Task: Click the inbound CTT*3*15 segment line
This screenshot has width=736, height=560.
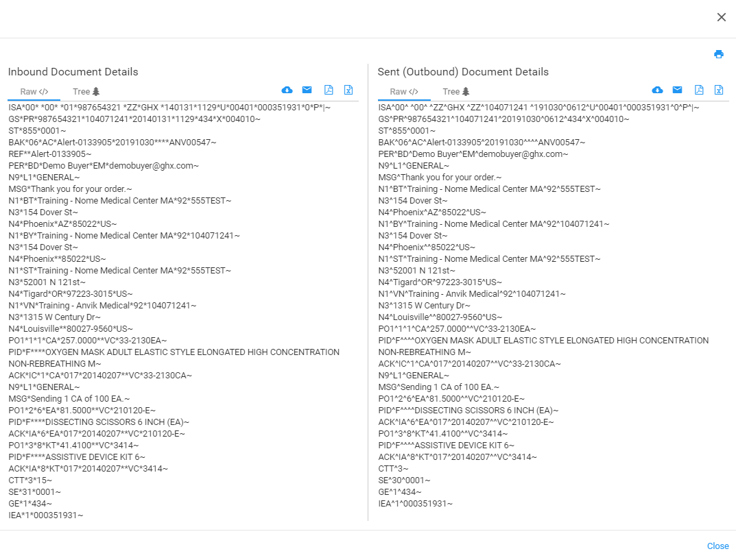Action: click(x=30, y=480)
